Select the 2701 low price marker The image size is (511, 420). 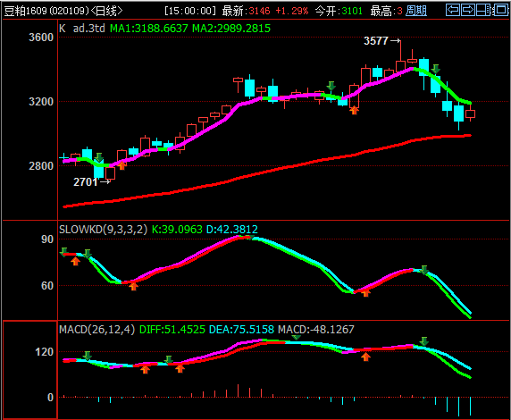click(x=92, y=182)
